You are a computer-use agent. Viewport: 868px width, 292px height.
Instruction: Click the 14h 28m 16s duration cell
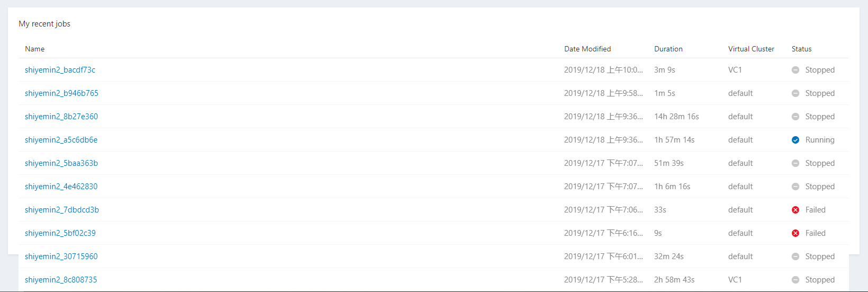(x=676, y=117)
